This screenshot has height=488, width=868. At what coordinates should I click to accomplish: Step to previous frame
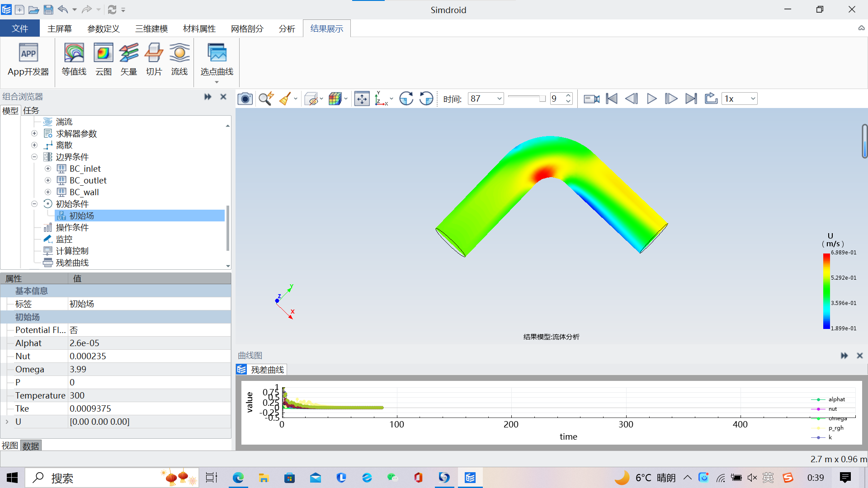coord(632,99)
